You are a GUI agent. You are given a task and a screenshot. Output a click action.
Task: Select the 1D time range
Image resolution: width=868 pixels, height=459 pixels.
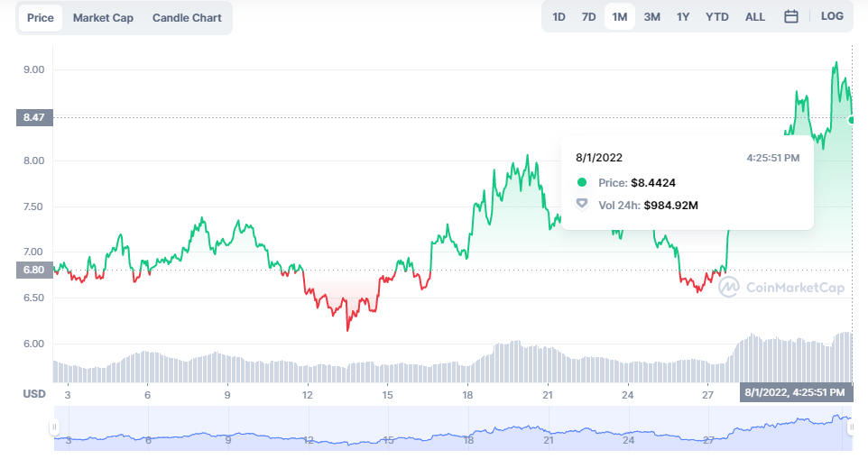pyautogui.click(x=559, y=17)
